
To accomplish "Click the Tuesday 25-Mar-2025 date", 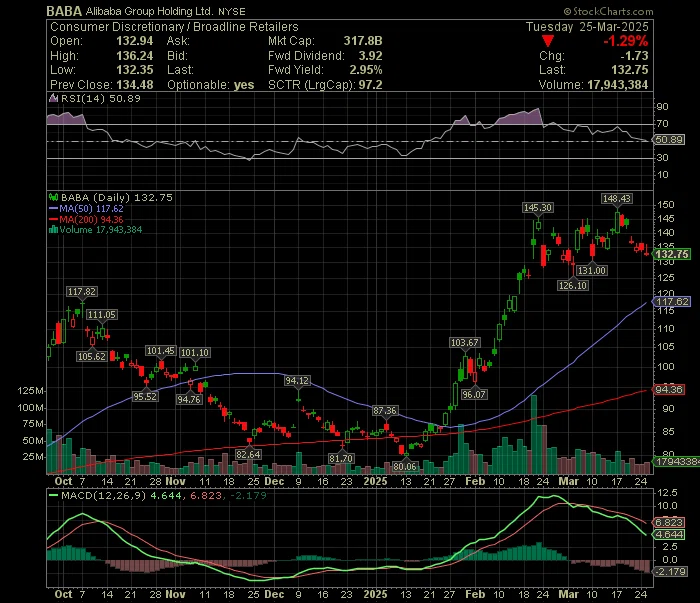I will click(x=587, y=27).
